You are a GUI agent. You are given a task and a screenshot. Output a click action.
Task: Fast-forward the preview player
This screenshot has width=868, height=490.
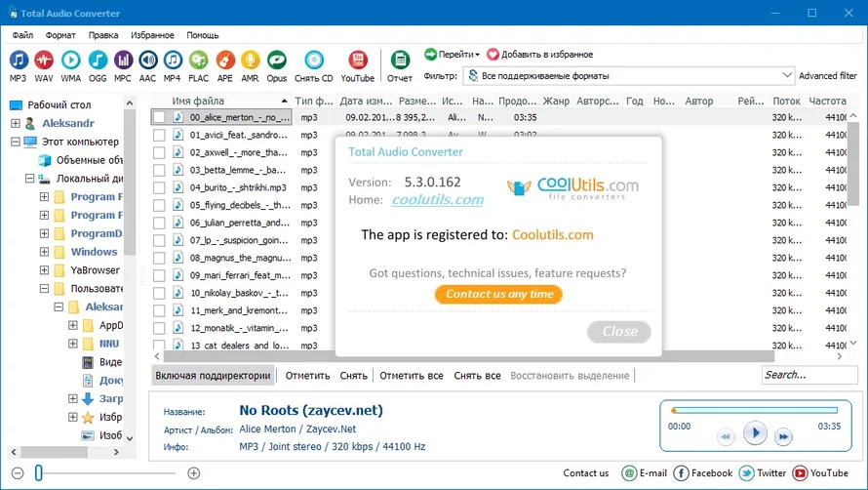pyautogui.click(x=783, y=436)
